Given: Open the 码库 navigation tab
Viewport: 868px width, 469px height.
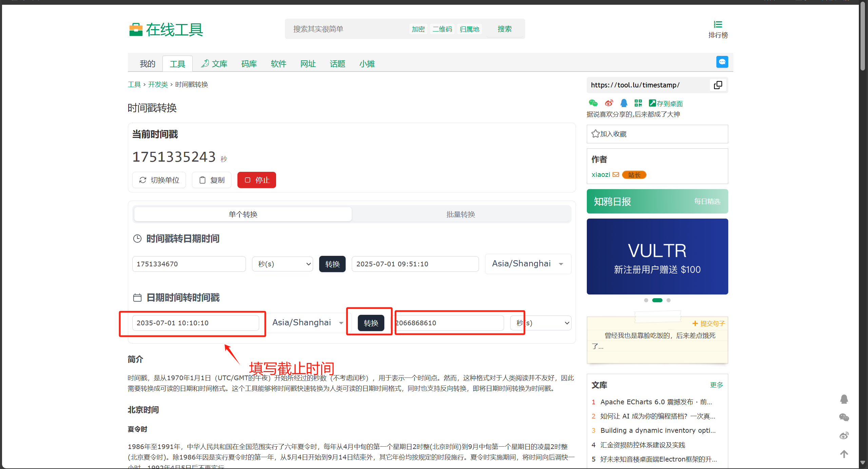Looking at the screenshot, I should [249, 64].
